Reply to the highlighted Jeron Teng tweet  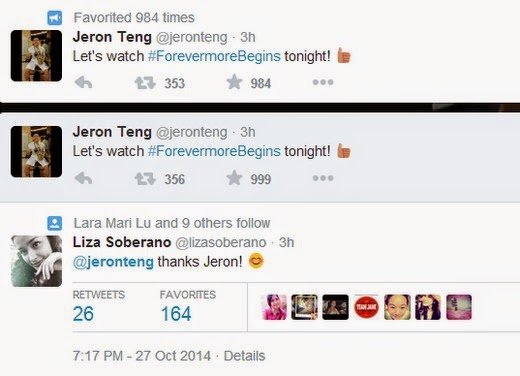click(83, 178)
